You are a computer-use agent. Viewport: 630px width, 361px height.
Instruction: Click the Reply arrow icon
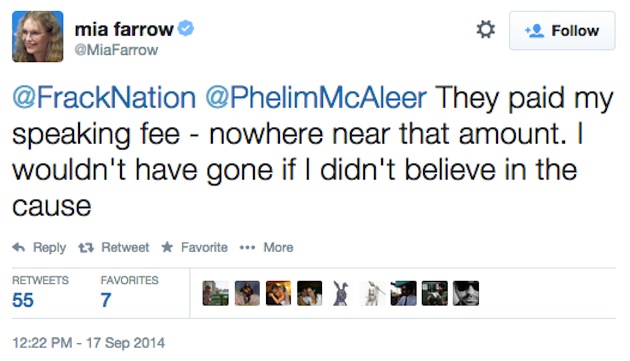coord(19,247)
